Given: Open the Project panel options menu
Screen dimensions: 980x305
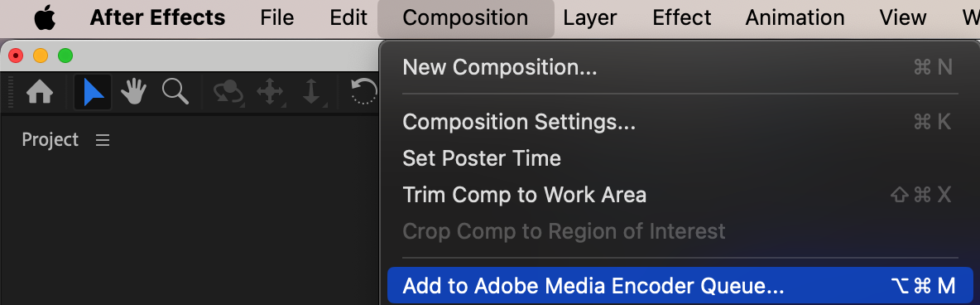Looking at the screenshot, I should tap(103, 140).
